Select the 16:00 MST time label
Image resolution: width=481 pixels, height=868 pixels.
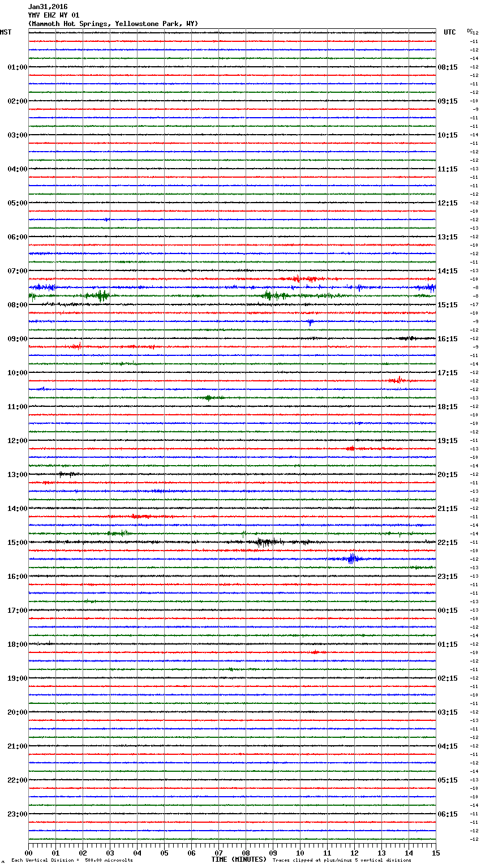pyautogui.click(x=17, y=577)
